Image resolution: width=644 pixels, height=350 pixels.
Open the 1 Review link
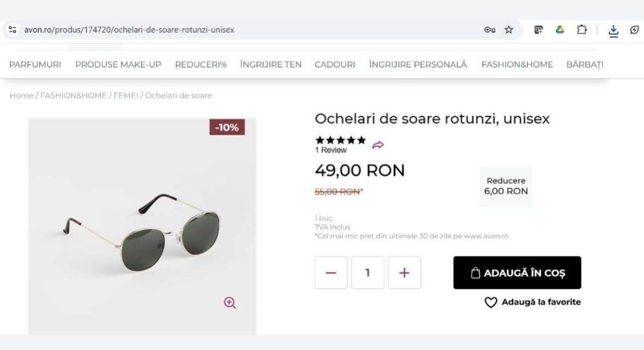click(330, 150)
